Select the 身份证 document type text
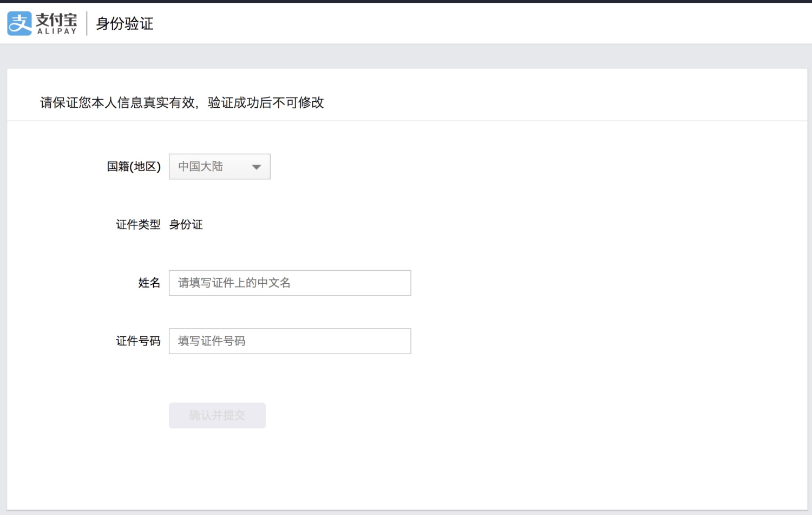812x515 pixels. 186,225
